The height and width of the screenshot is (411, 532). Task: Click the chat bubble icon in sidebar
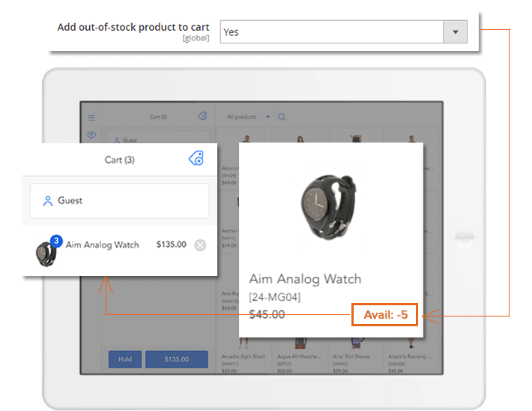click(x=91, y=135)
